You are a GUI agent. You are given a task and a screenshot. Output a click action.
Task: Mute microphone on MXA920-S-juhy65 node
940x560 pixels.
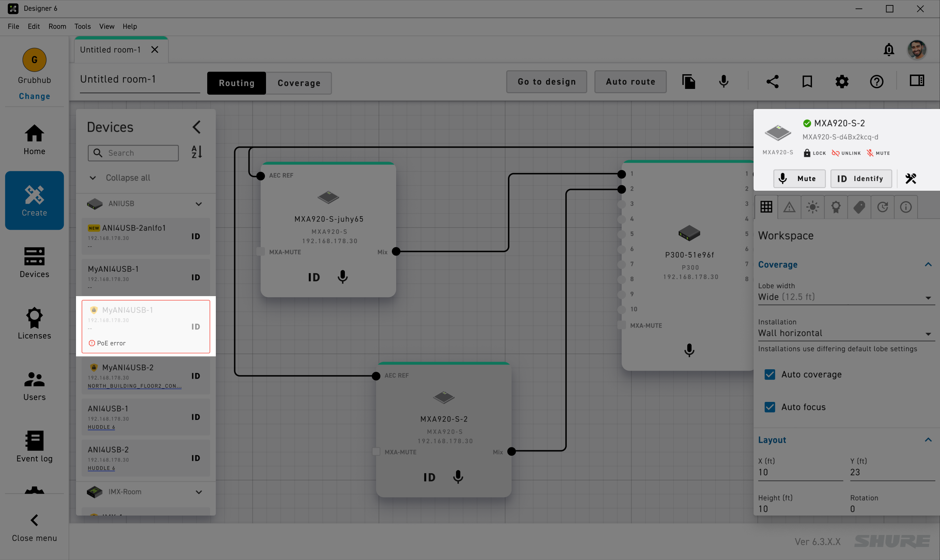(x=343, y=277)
